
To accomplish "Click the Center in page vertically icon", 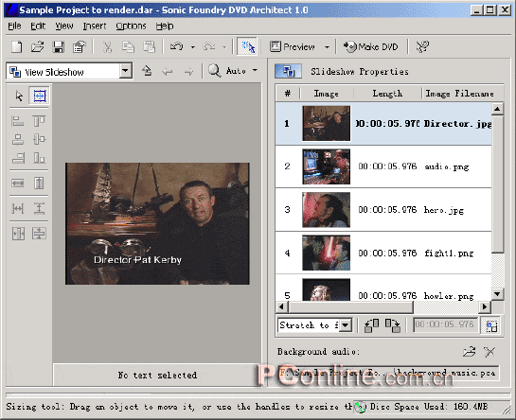I will pos(39,234).
